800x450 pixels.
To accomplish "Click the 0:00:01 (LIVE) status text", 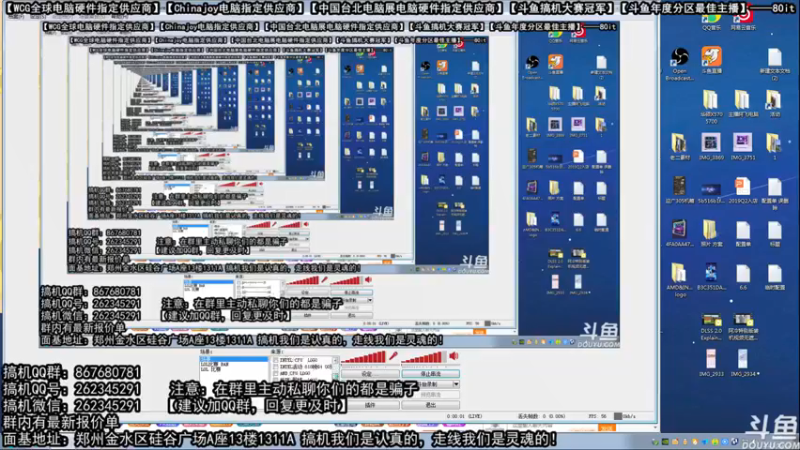I will [x=465, y=416].
